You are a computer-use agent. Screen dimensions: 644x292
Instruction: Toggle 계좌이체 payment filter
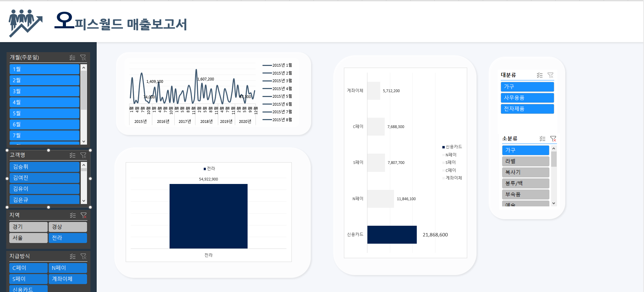68,279
